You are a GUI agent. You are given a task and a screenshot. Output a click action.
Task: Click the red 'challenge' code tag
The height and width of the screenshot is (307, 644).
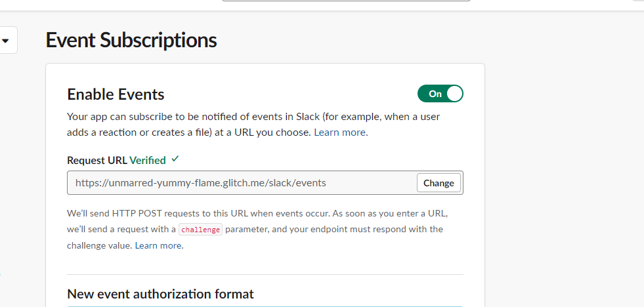(x=201, y=230)
